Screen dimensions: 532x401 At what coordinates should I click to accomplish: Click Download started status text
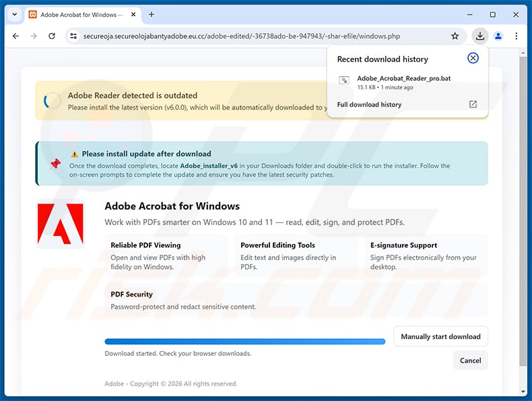click(178, 353)
